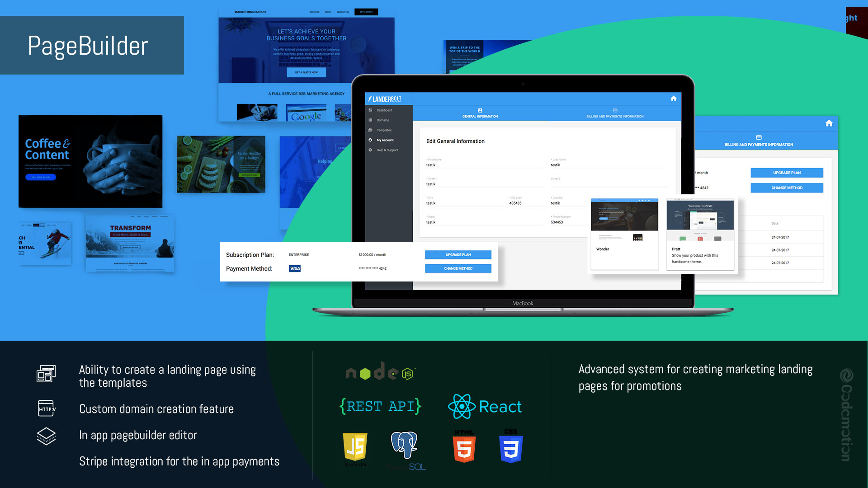Select the My Account sidebar icon
Image resolution: width=868 pixels, height=488 pixels.
[x=370, y=140]
